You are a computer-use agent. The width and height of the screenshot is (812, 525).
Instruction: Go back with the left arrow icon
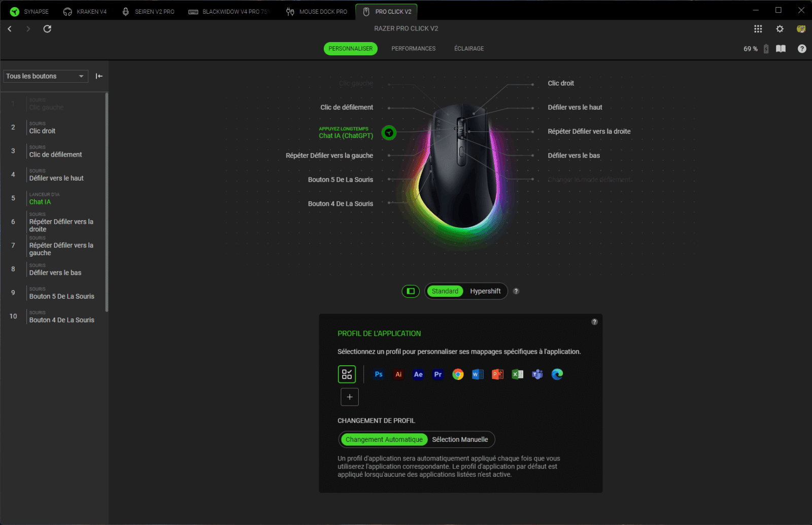pos(10,29)
